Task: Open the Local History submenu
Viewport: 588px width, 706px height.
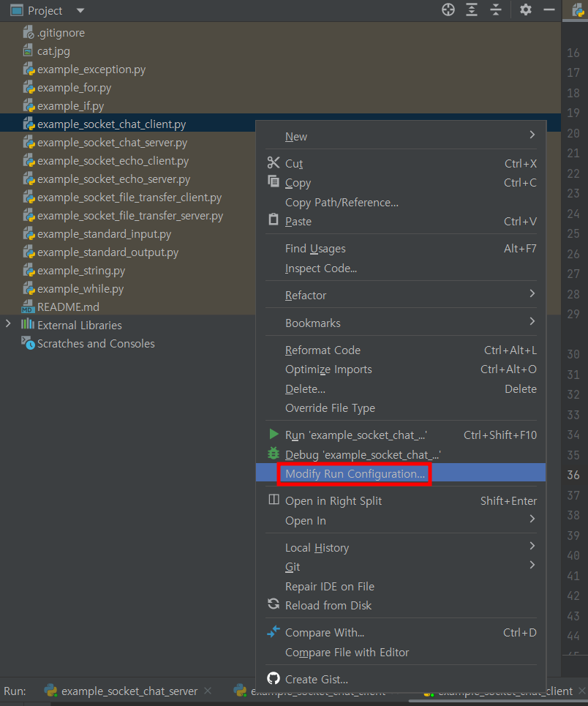Action: pyautogui.click(x=401, y=547)
